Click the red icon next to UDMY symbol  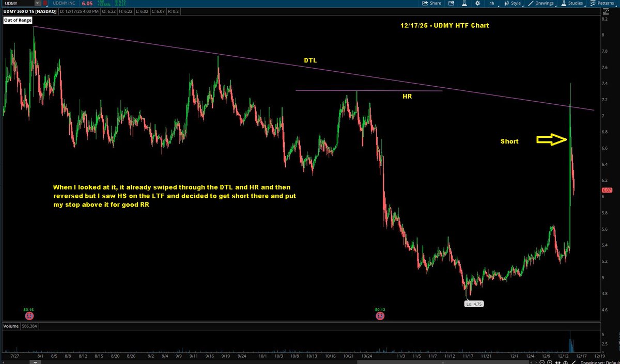tap(45, 3)
